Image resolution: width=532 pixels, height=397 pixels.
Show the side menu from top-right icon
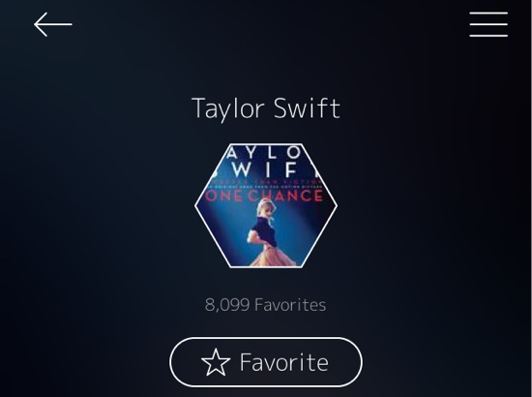488,24
